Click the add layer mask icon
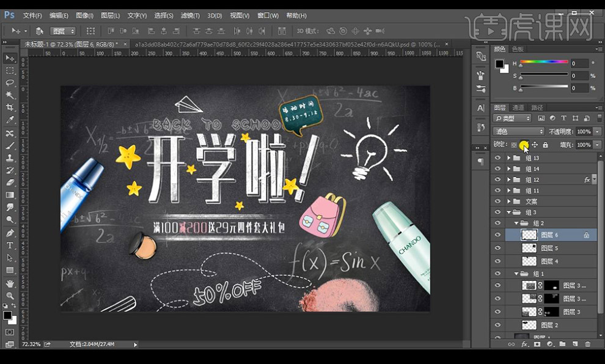The image size is (605, 364). point(537,344)
